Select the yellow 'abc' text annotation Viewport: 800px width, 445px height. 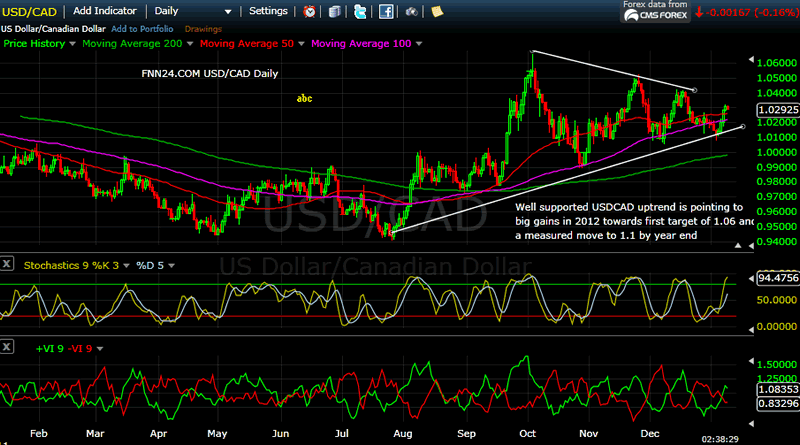click(x=304, y=98)
